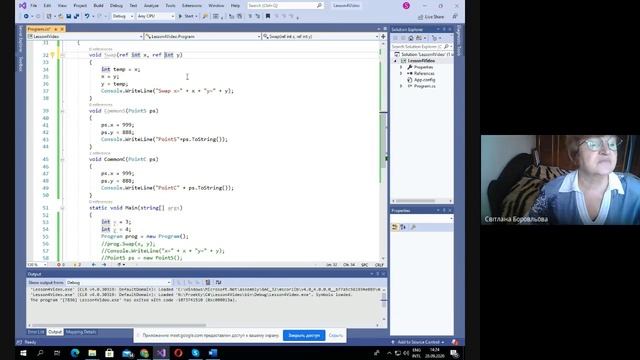Open the Show output from Debug dropdown
Image resolution: width=640 pixels, height=360 pixels.
(x=118, y=282)
